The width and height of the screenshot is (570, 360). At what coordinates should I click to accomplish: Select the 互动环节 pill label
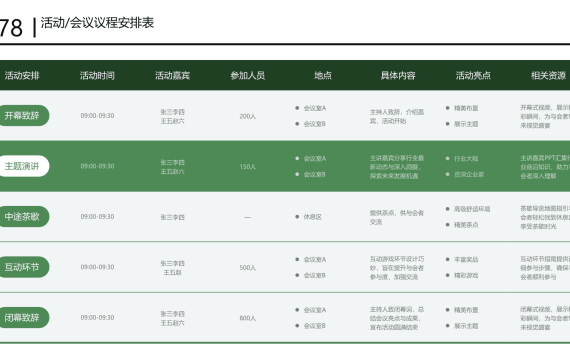pos(24,267)
